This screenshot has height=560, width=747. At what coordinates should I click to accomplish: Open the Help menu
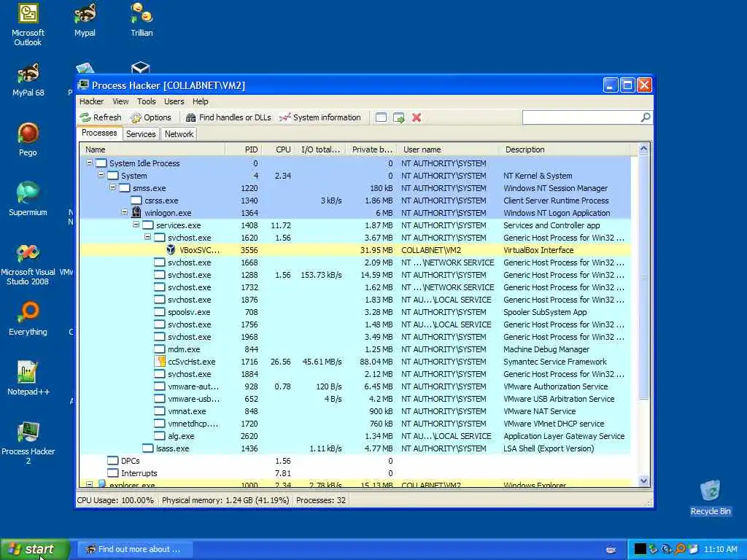click(x=200, y=101)
